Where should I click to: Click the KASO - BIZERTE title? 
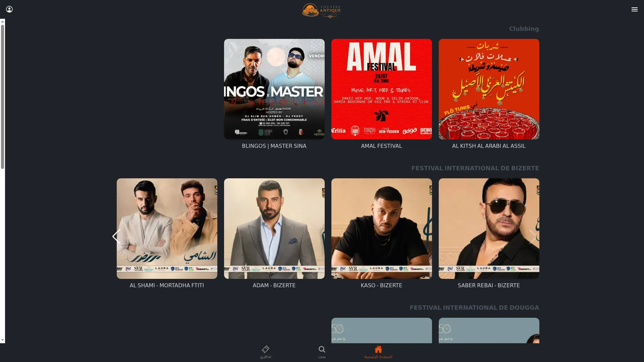381,286
